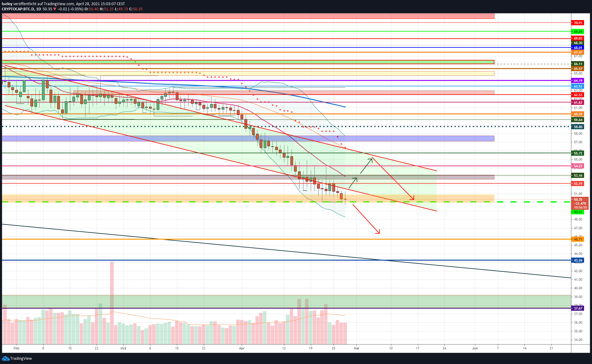The height and width of the screenshot is (364, 592).
Task: Click the 50.01 bright green price label
Action: [578, 212]
